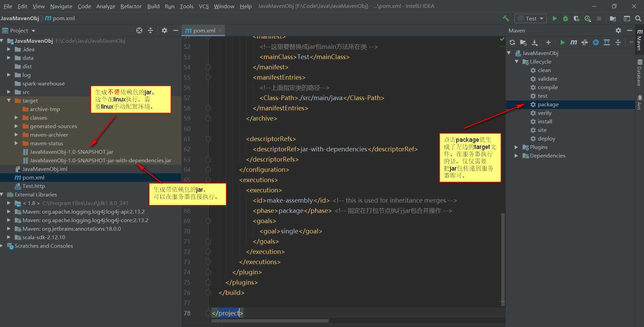This screenshot has height=327, width=644.
Task: Select pom.xml in project tree
Action: (33, 177)
